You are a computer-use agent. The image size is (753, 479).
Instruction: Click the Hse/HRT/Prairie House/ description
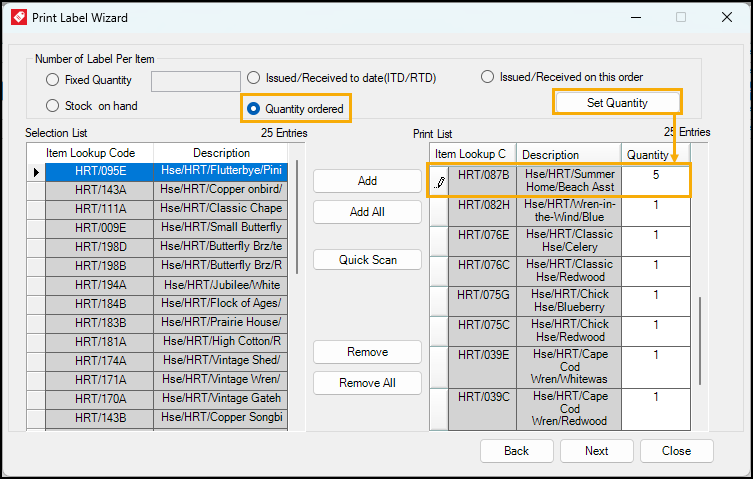[221, 322]
